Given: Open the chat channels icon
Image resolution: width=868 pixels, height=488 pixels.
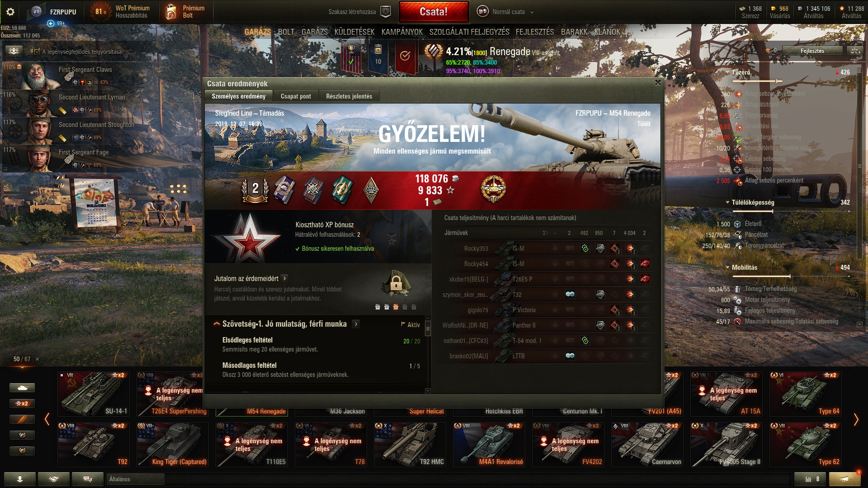Looking at the screenshot, I should pyautogui.click(x=88, y=479).
